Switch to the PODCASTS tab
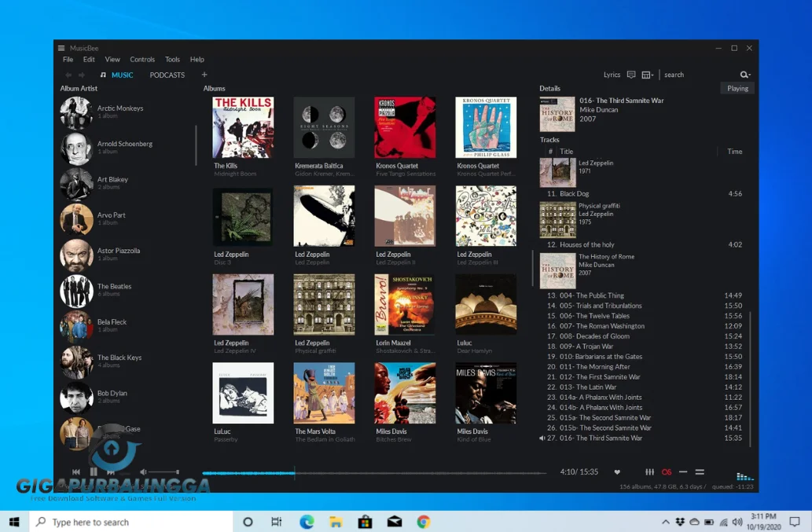The width and height of the screenshot is (812, 532). pos(167,75)
